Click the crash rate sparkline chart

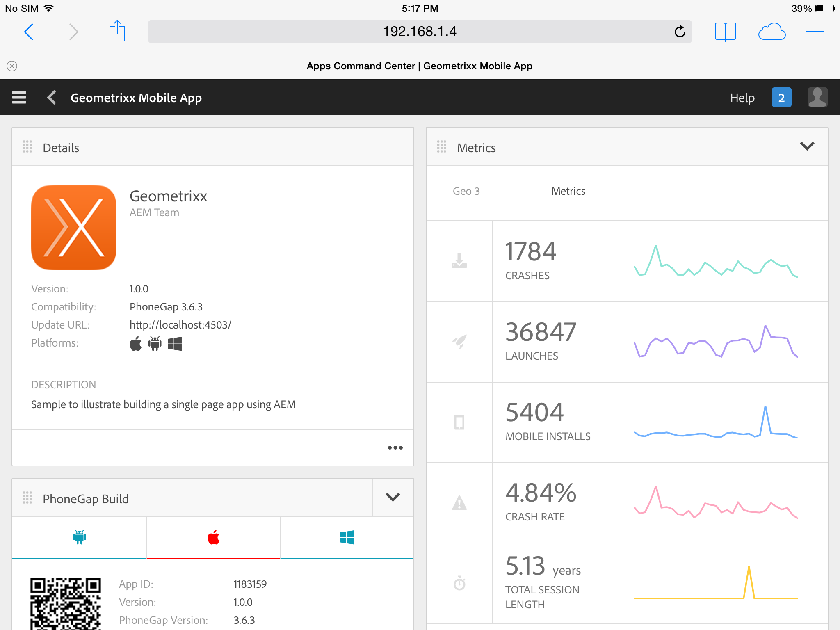pos(716,502)
